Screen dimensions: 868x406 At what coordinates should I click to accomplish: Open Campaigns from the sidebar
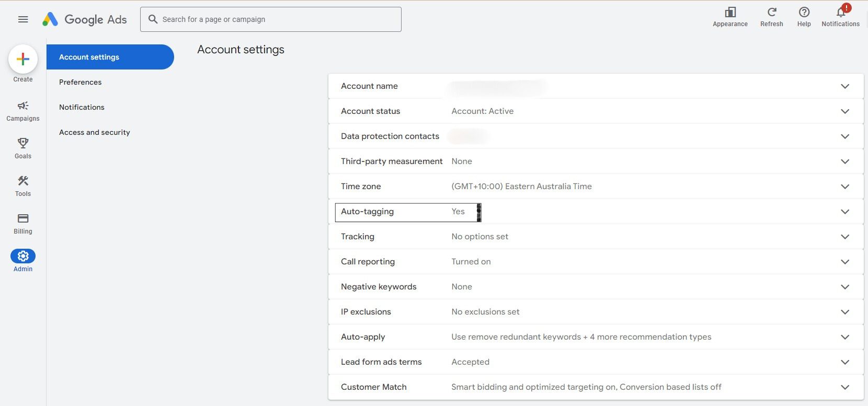pyautogui.click(x=23, y=111)
